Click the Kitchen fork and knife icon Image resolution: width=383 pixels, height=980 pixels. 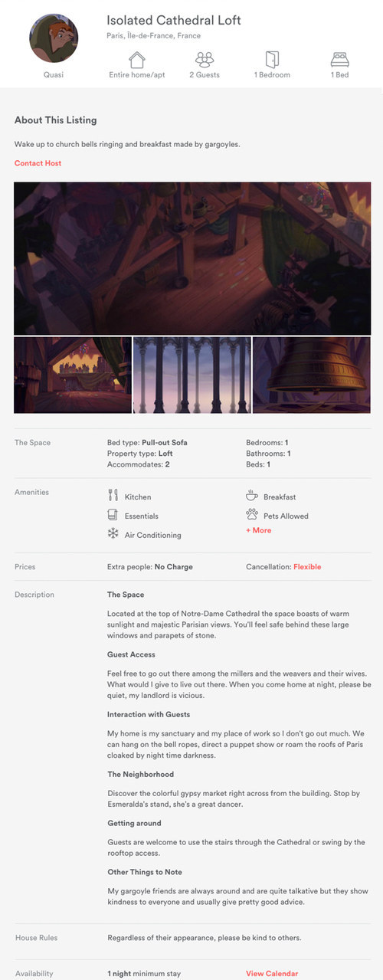[113, 497]
